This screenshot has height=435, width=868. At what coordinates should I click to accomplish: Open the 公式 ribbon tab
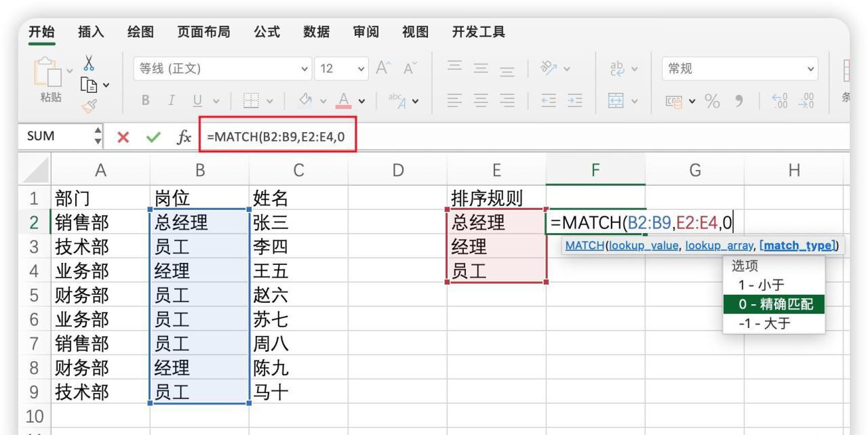pos(267,32)
